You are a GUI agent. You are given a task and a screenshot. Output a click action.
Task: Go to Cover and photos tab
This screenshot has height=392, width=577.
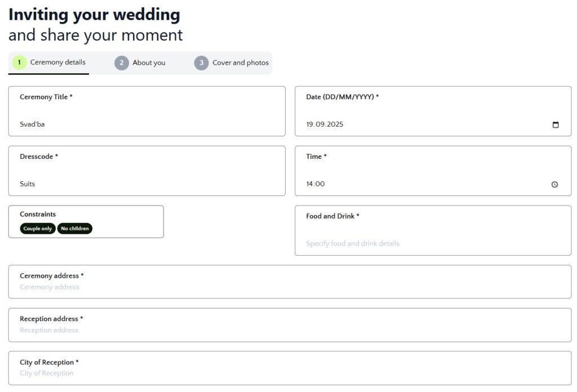[232, 63]
